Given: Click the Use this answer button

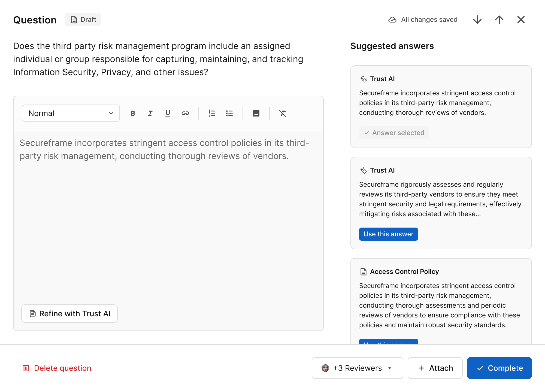Looking at the screenshot, I should coord(388,234).
